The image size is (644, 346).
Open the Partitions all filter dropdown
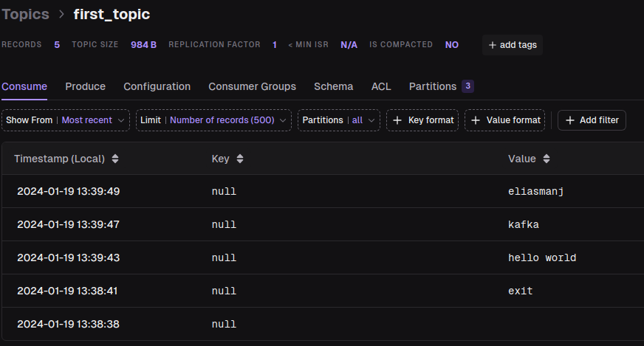pyautogui.click(x=339, y=120)
